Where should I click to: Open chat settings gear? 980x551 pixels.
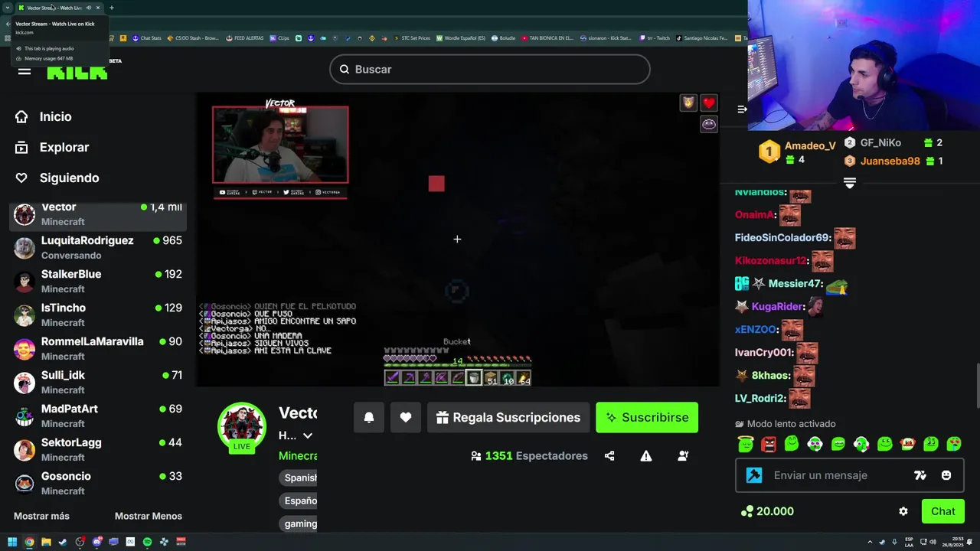pos(903,511)
